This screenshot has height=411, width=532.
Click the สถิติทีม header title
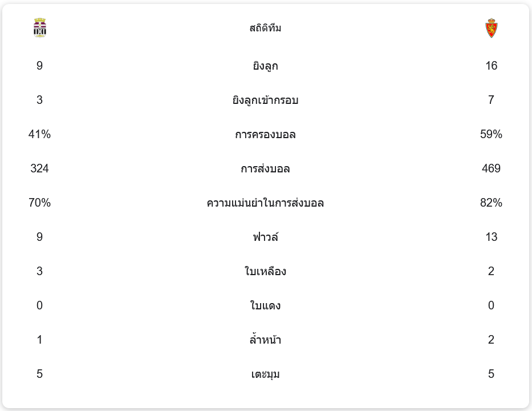[265, 28]
